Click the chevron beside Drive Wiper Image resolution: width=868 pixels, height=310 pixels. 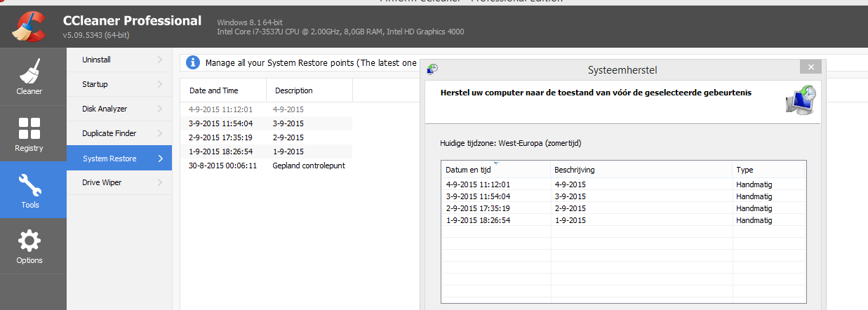click(160, 183)
